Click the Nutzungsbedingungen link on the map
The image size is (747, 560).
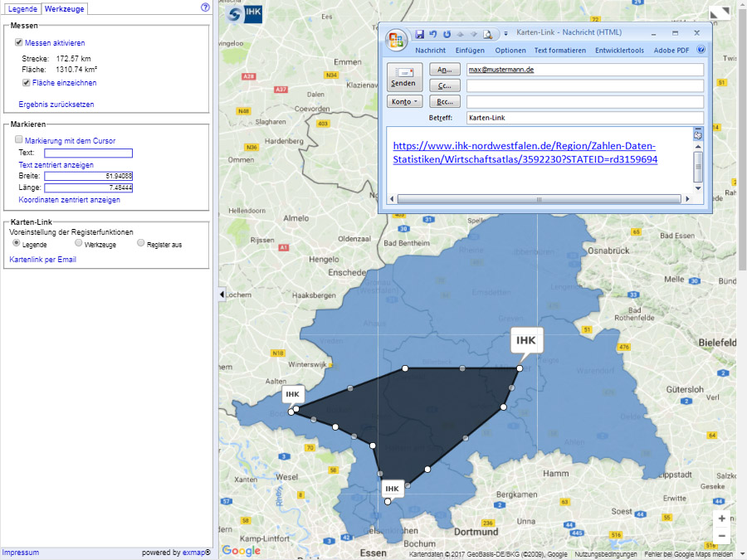coord(606,554)
